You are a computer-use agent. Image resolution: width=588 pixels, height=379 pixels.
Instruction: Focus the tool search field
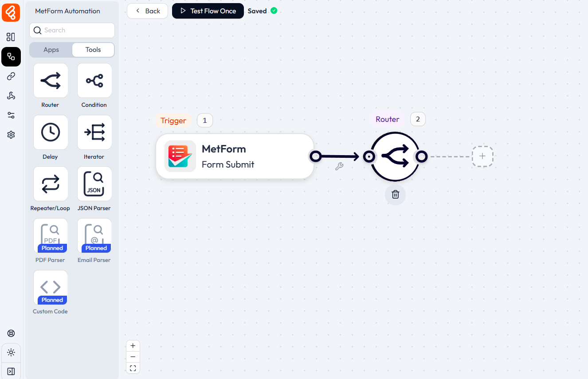72,30
